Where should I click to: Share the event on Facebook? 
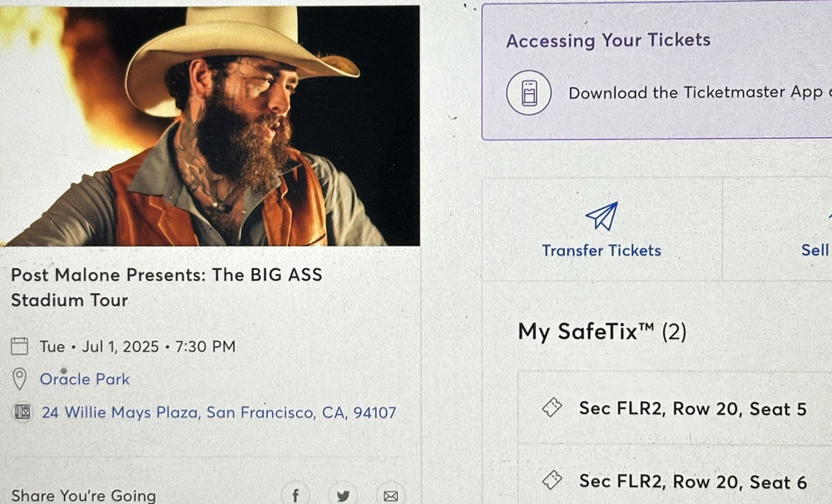295,494
